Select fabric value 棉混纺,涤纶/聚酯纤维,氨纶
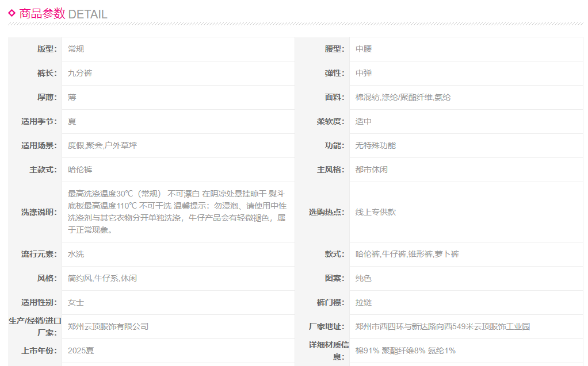This screenshot has width=588, height=366. pos(403,97)
